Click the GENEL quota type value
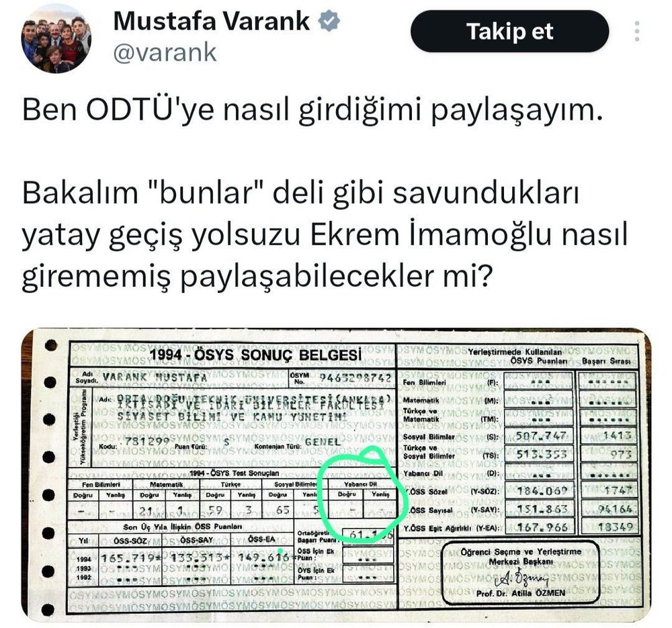 click(323, 442)
